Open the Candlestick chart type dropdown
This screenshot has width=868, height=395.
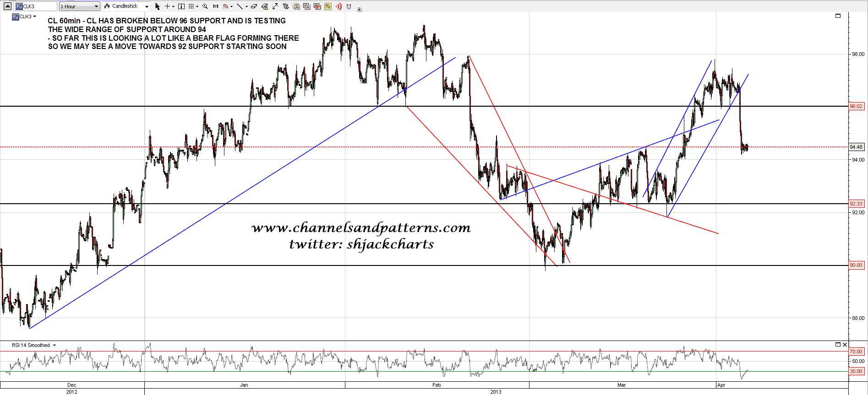[126, 6]
